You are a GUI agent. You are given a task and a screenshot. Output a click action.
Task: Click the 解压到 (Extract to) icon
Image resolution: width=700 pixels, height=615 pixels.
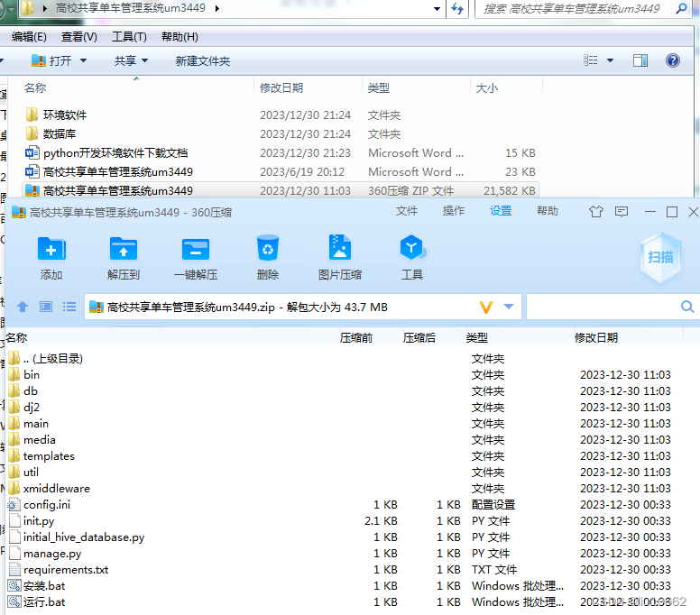[x=124, y=248]
